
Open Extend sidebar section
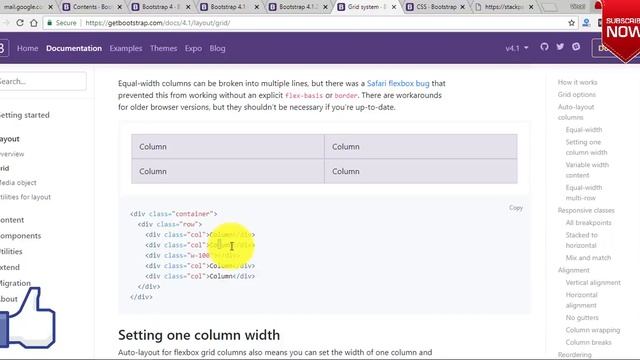(10, 267)
